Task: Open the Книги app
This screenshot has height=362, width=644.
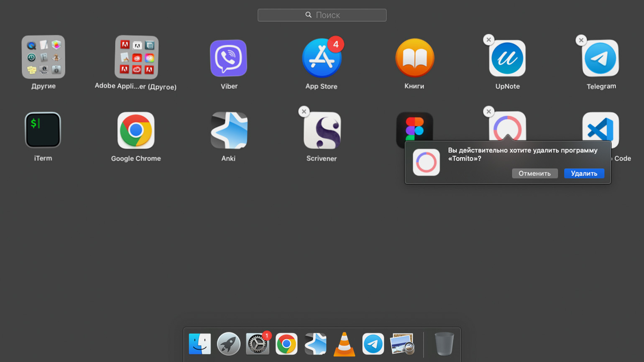Action: (x=414, y=58)
